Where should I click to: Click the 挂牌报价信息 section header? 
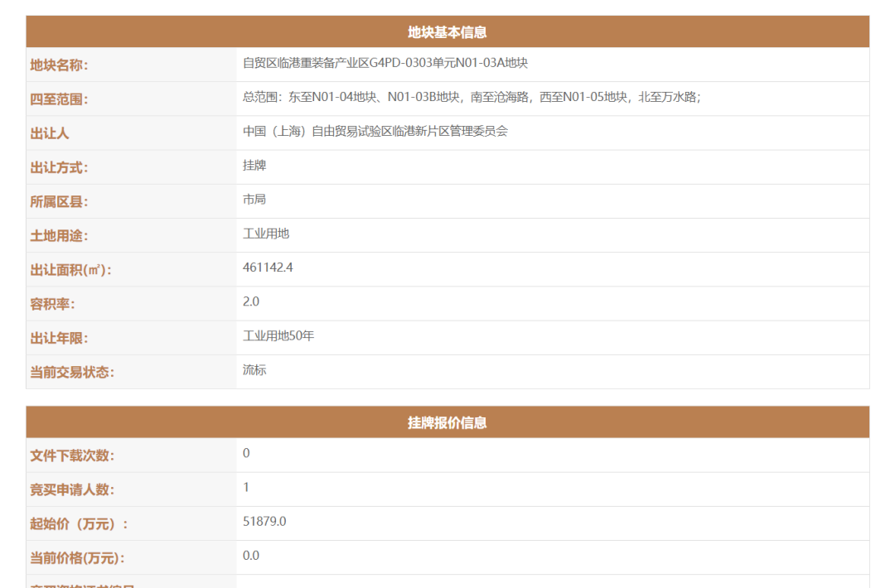click(447, 422)
